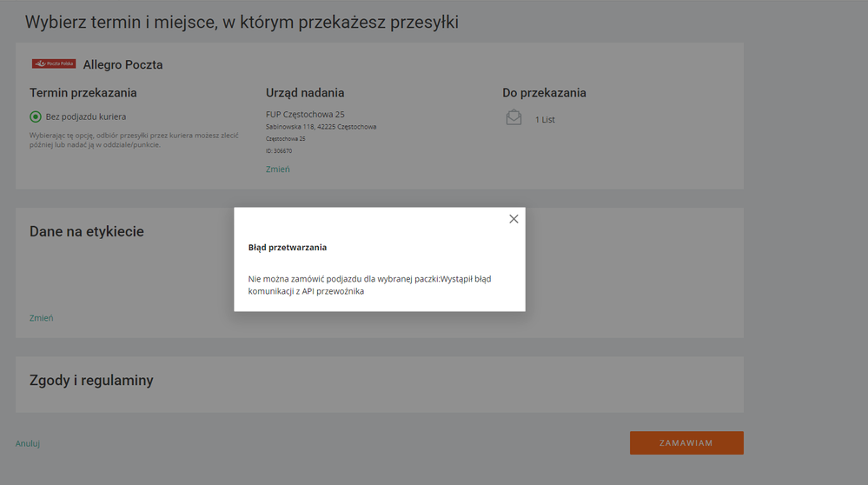
Task: Click the orange ZAMAWIAM button
Action: tap(686, 443)
